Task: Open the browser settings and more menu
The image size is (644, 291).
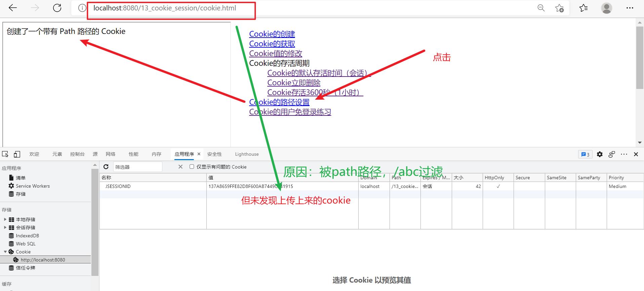Action: click(630, 8)
